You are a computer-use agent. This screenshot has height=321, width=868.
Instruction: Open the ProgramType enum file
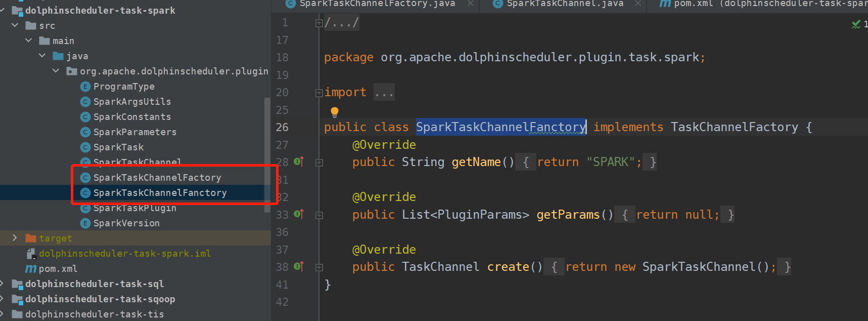click(x=124, y=87)
